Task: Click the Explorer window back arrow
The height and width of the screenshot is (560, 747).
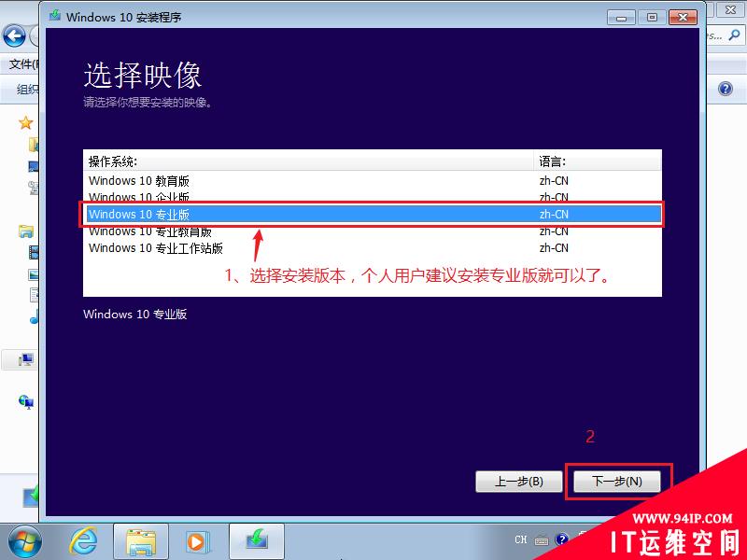Action: [x=14, y=35]
